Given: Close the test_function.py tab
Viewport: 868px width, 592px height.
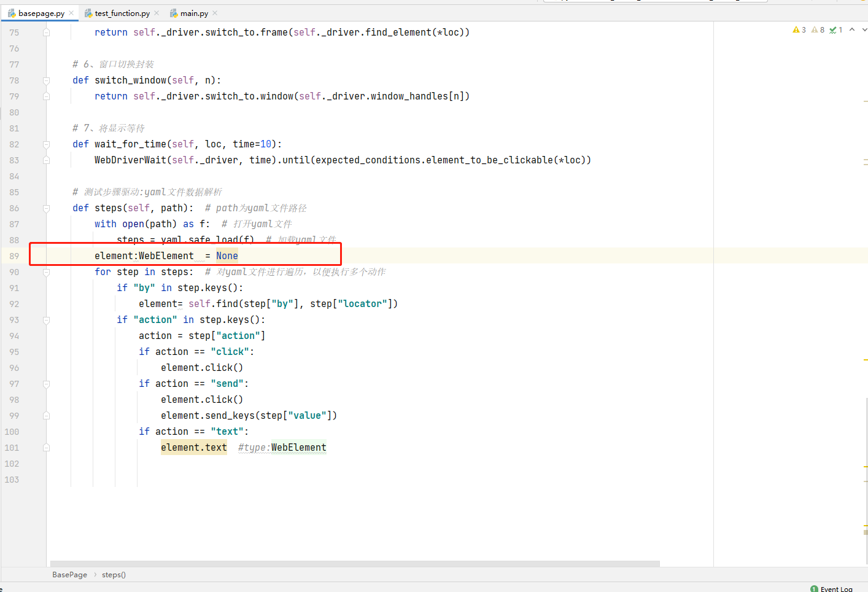Looking at the screenshot, I should tap(157, 13).
